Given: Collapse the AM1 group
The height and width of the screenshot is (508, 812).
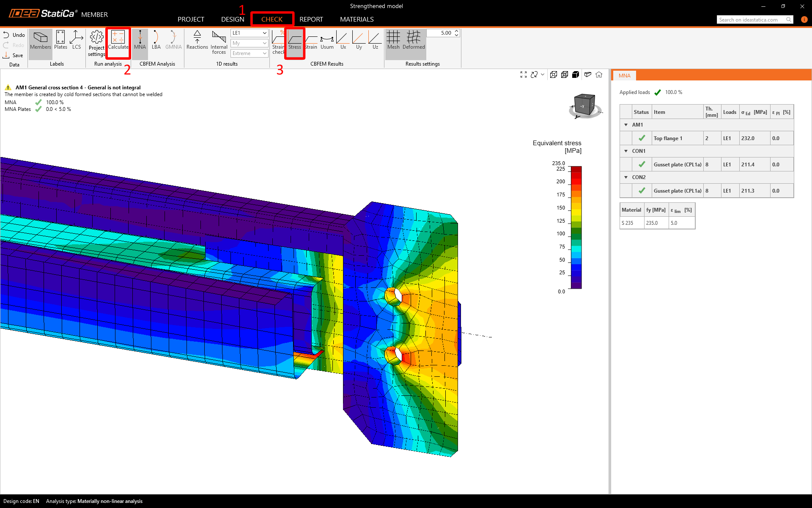Looking at the screenshot, I should [x=626, y=125].
